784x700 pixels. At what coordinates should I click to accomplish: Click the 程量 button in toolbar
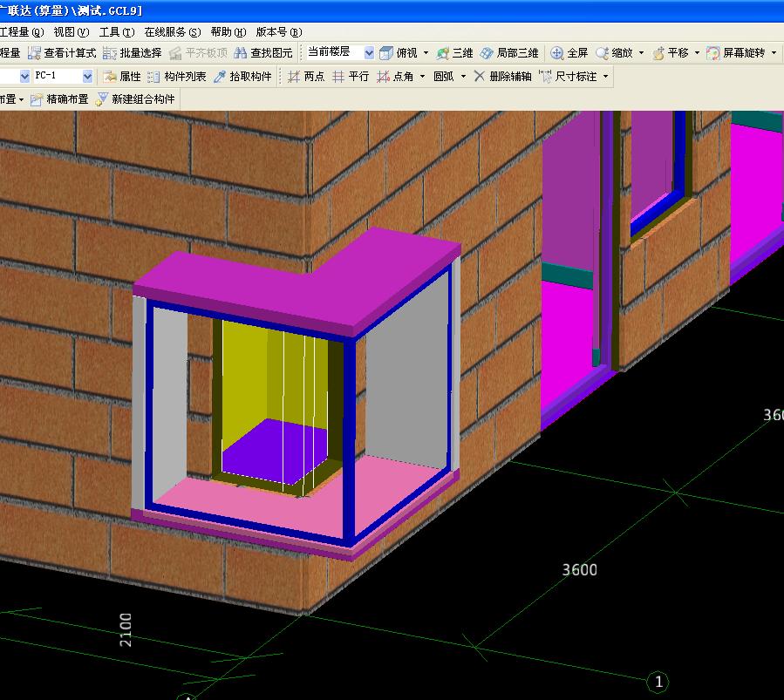(x=10, y=53)
